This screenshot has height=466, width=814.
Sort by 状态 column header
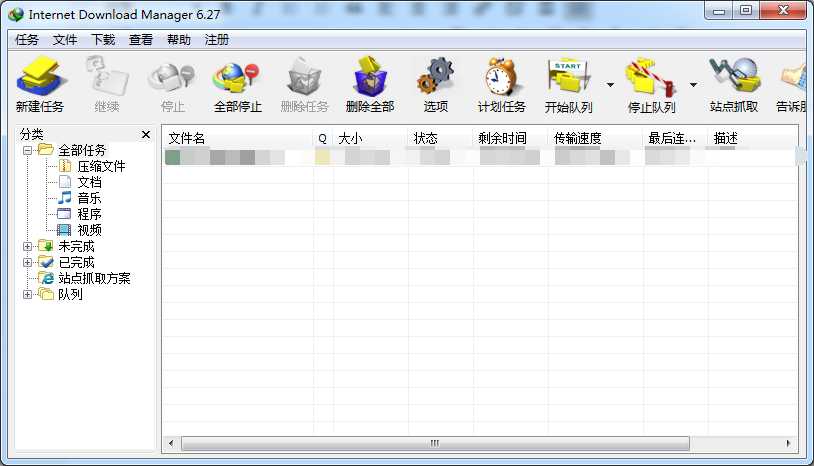pos(440,138)
